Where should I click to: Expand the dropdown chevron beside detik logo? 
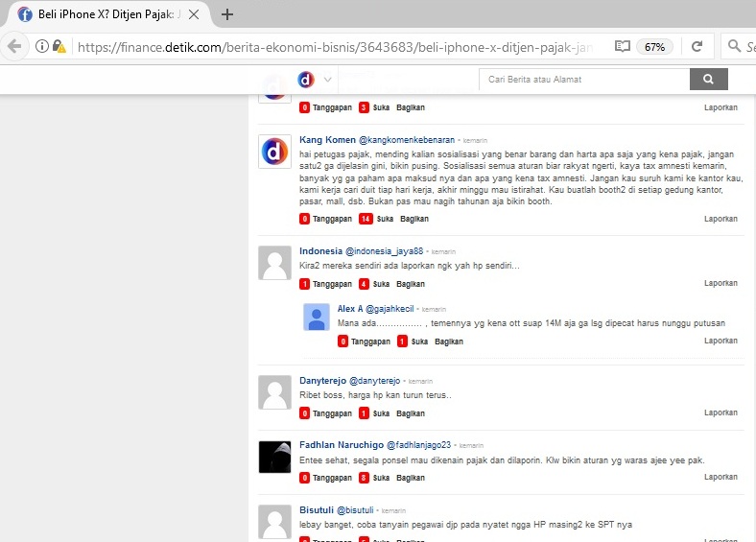[328, 80]
